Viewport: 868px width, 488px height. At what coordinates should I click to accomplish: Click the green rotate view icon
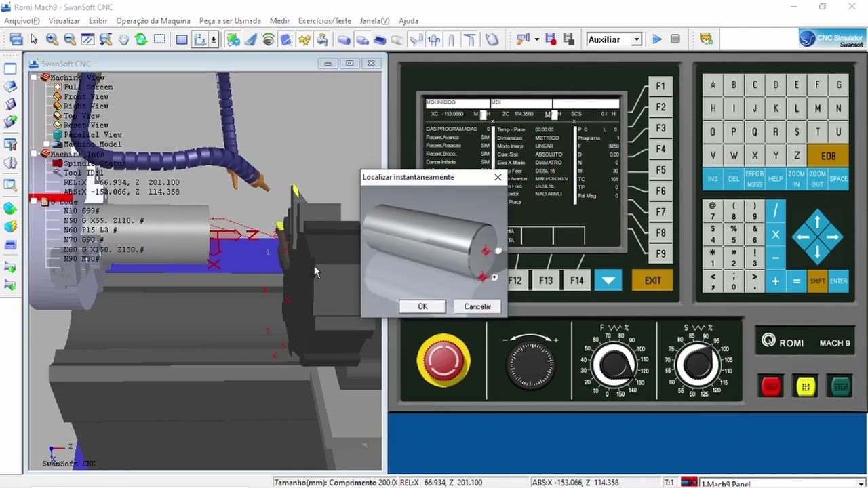pos(141,39)
